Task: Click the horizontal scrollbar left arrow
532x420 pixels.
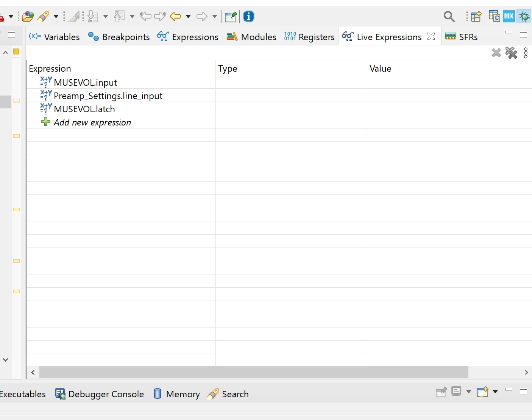Action: [33, 372]
